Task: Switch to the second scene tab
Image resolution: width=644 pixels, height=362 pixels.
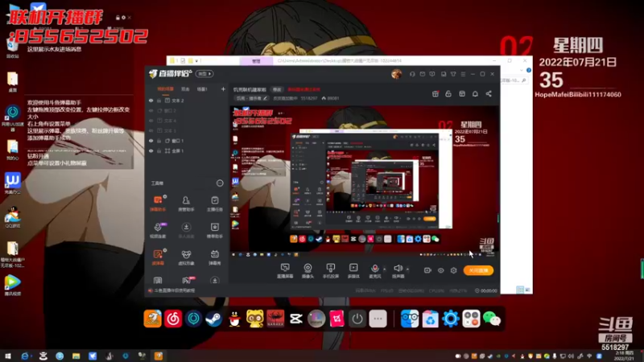Action: pos(186,89)
